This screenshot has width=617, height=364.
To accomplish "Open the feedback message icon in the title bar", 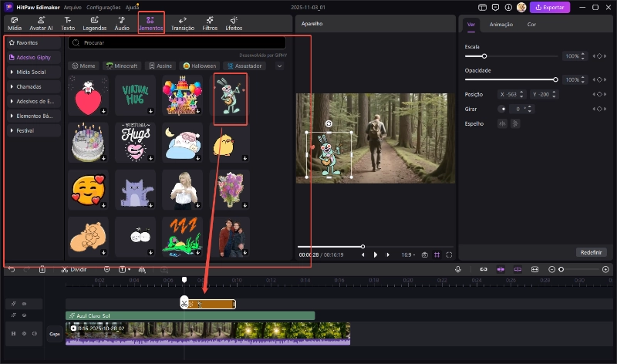I will [x=495, y=7].
